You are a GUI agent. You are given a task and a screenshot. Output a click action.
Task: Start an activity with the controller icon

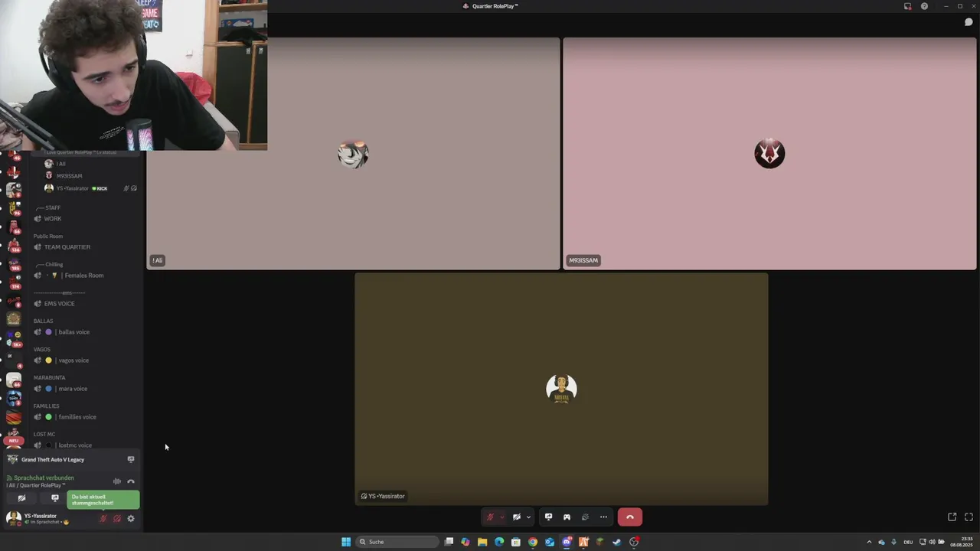(x=567, y=517)
